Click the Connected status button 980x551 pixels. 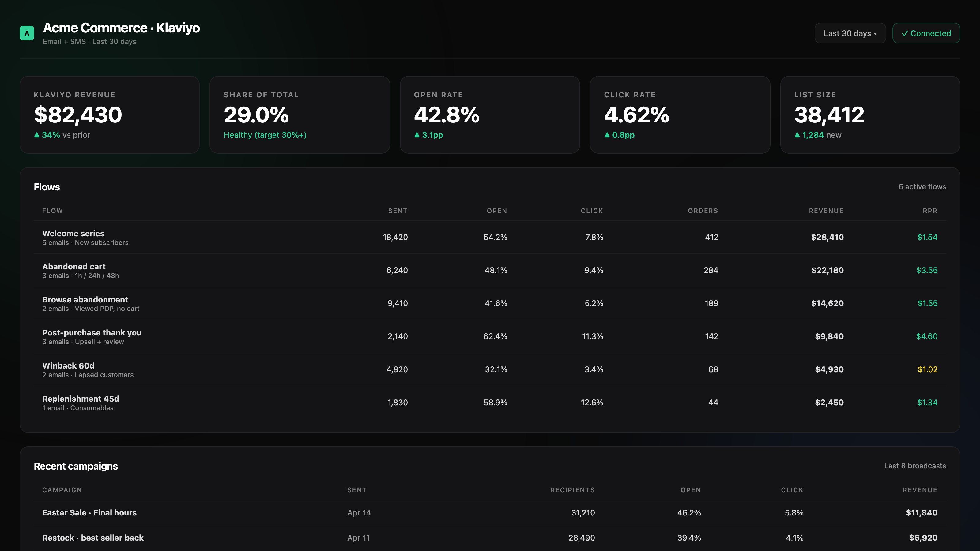coord(926,33)
